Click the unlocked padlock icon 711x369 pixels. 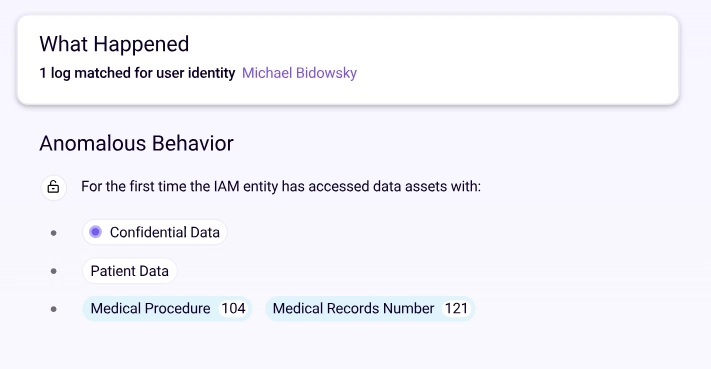tap(54, 187)
